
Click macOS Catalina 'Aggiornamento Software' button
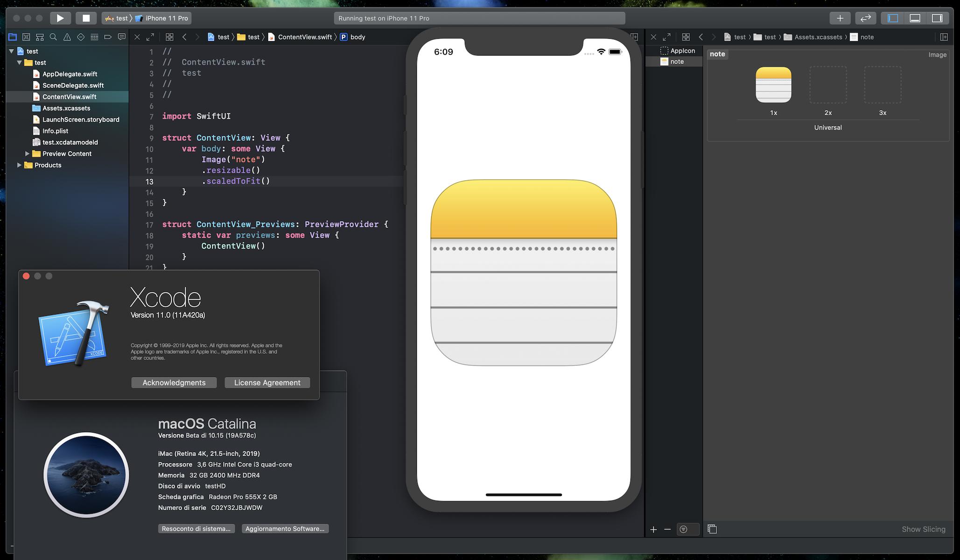[x=285, y=528]
